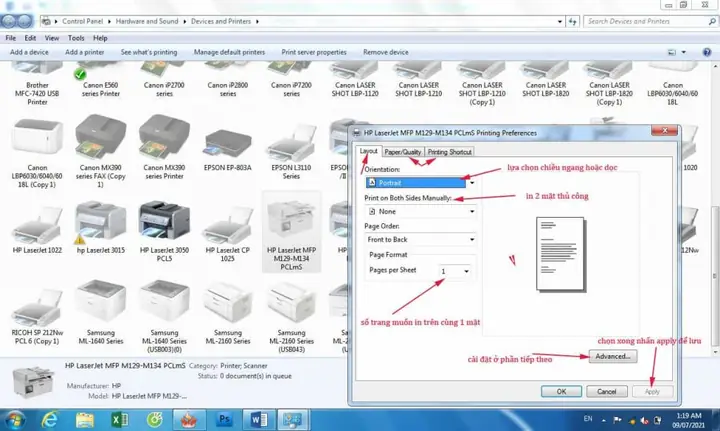Select Samsung ML-1640 Series (USB003)(0) printer
The image size is (720, 431).
click(164, 317)
